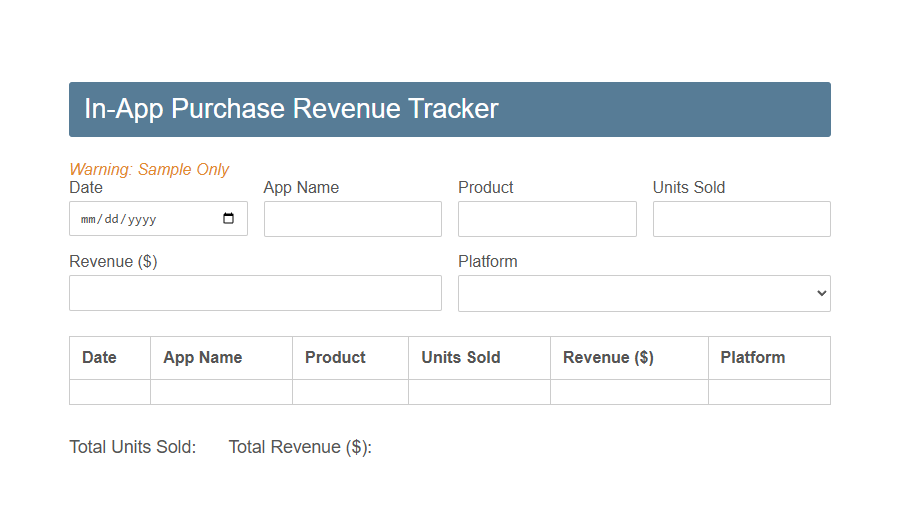Viewport: 900px width, 526px height.
Task: Click the Revenue ($) table column header
Action: click(608, 357)
